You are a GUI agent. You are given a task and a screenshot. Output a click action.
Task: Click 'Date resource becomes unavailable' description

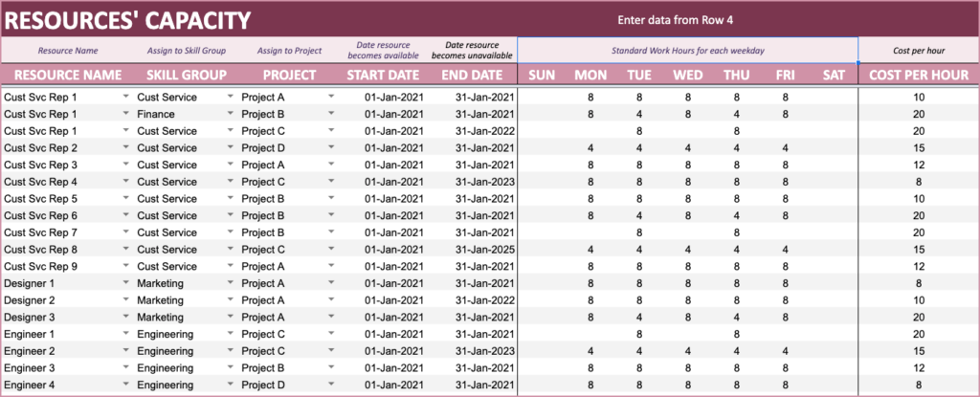pyautogui.click(x=472, y=51)
